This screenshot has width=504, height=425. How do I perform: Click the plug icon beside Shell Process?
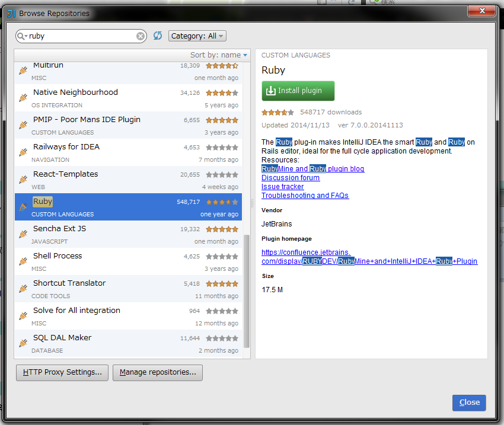point(23,261)
